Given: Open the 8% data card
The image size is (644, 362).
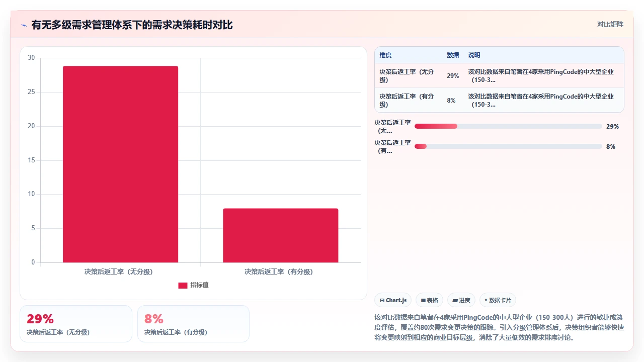Looking at the screenshot, I should [x=193, y=324].
